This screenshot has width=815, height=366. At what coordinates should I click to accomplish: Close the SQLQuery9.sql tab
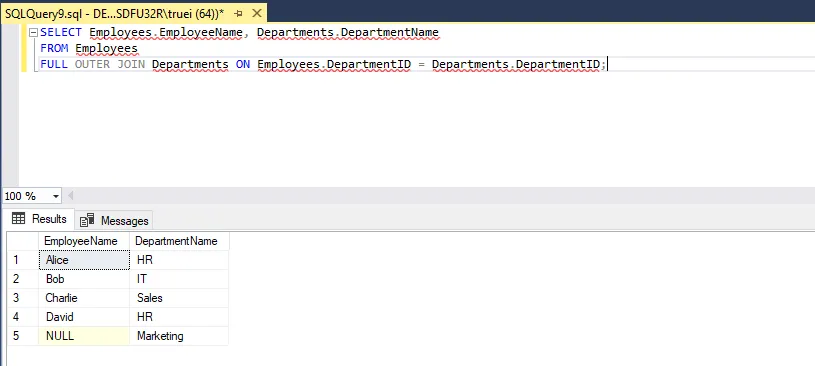[x=257, y=14]
